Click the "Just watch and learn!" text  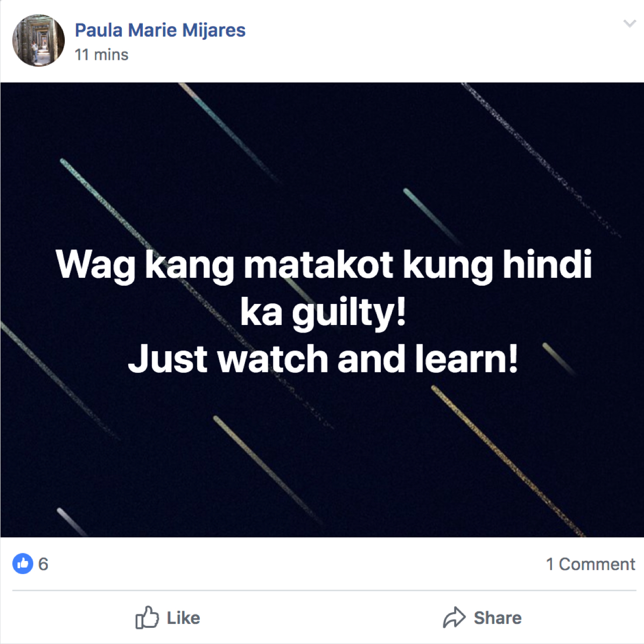[323, 359]
